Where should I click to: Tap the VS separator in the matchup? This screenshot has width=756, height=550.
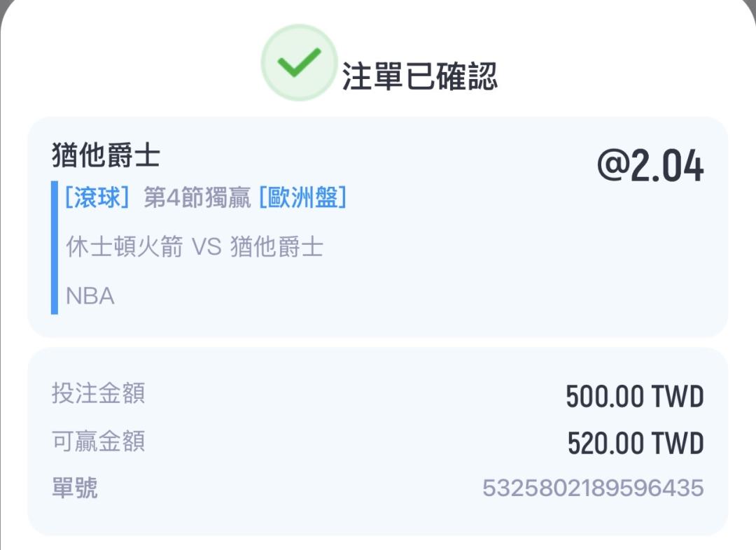206,247
